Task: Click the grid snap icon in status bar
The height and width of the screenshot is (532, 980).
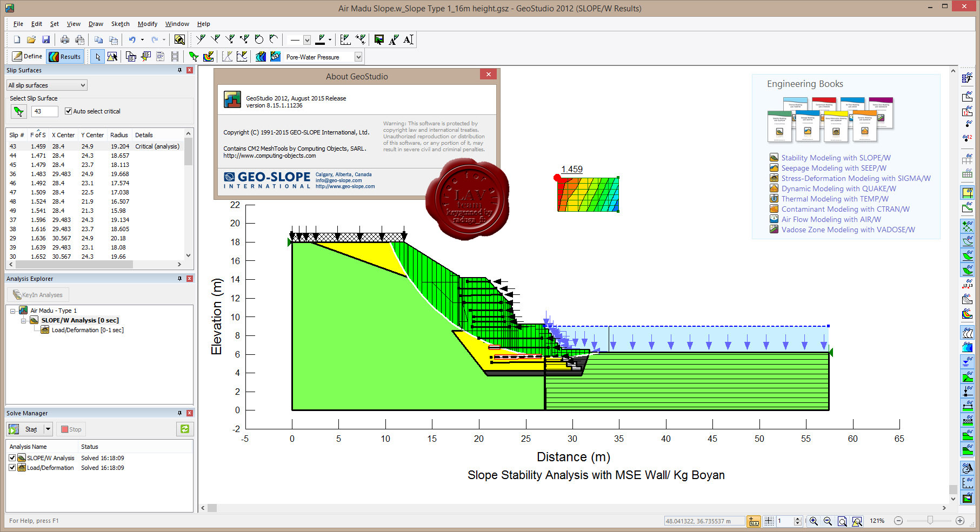Action: coord(769,521)
